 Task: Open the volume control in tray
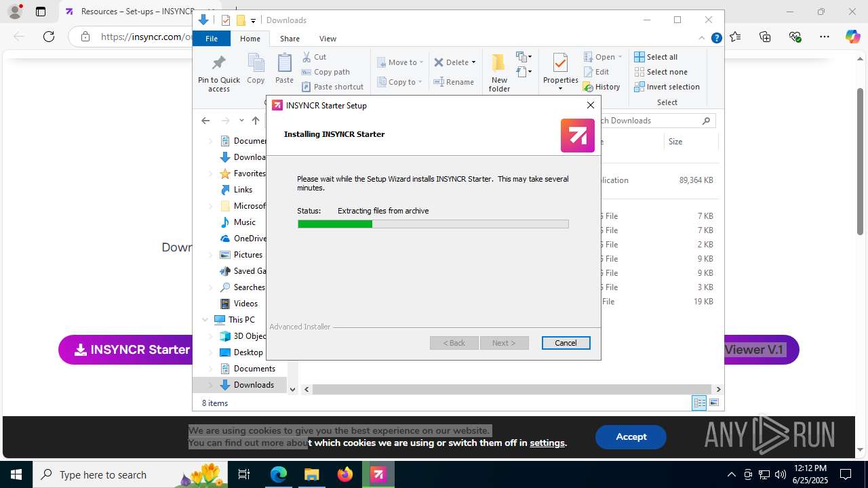pos(780,474)
